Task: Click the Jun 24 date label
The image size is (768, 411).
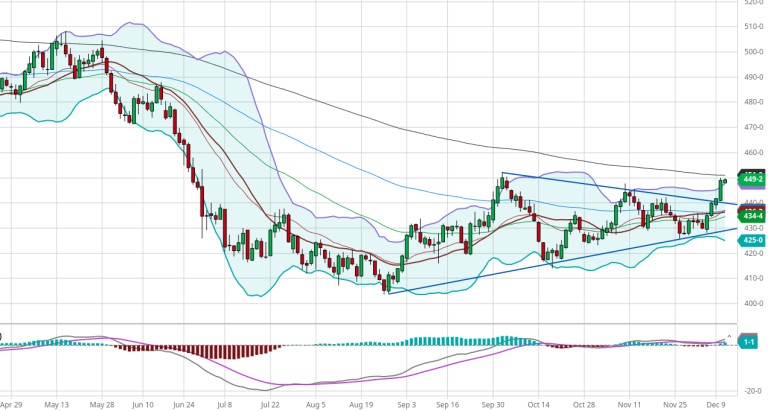Action: (182, 406)
